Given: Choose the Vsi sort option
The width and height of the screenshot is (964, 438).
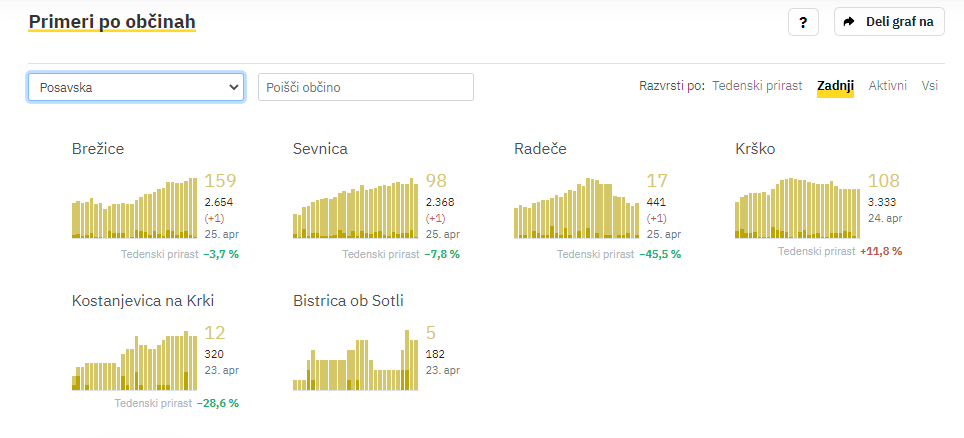Looking at the screenshot, I should (930, 86).
